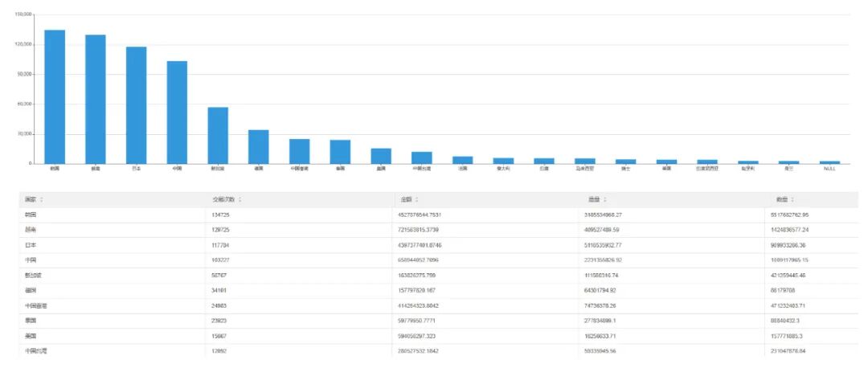Click the transaction count 117784
Viewport: 868px width, 368px height.
coord(221,244)
